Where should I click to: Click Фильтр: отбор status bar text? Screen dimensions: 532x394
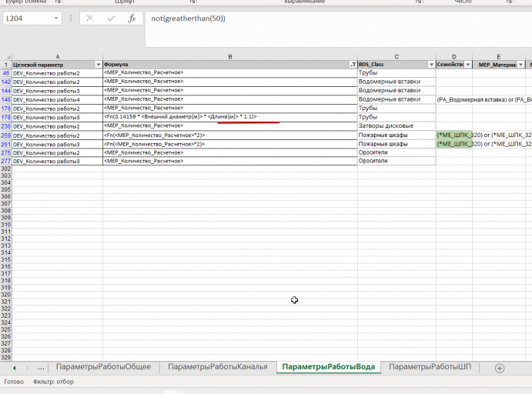53,382
